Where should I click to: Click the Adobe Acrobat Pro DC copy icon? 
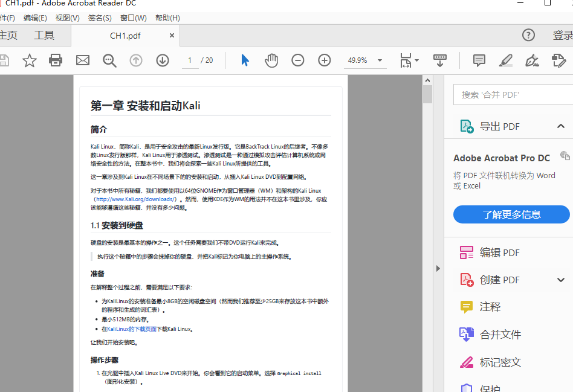click(565, 156)
